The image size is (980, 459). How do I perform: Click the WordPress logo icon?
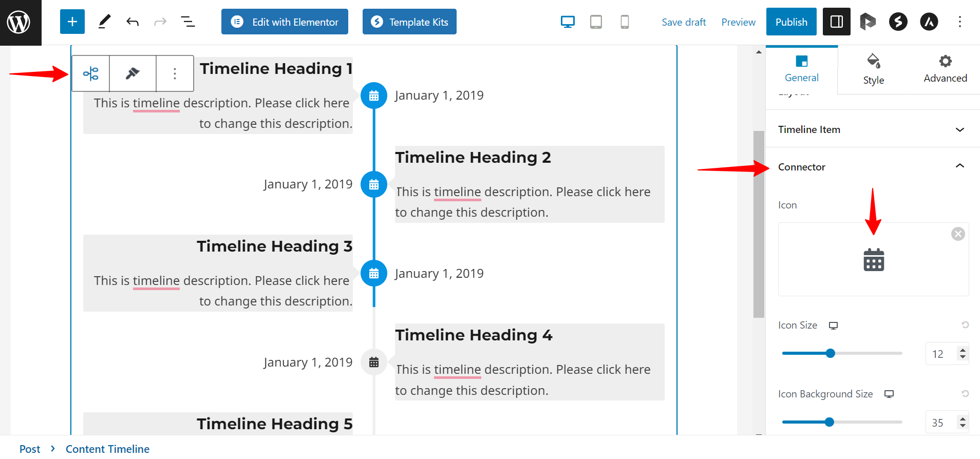pyautogui.click(x=19, y=22)
